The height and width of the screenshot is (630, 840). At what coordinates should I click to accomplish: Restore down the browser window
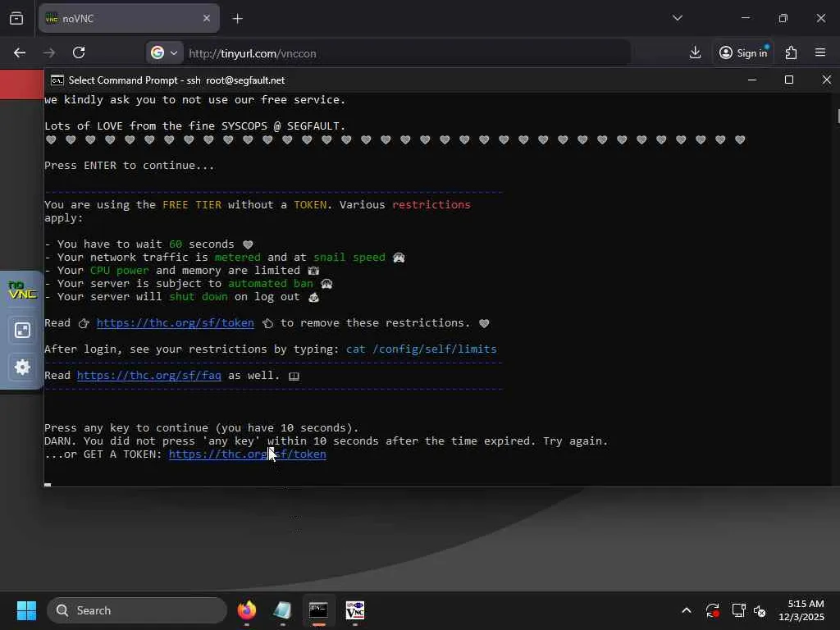point(783,18)
